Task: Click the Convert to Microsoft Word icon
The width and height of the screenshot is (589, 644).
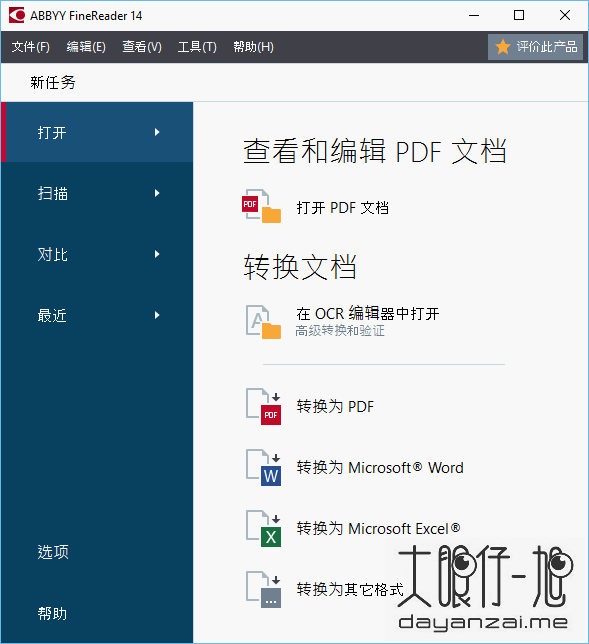Action: [263, 467]
